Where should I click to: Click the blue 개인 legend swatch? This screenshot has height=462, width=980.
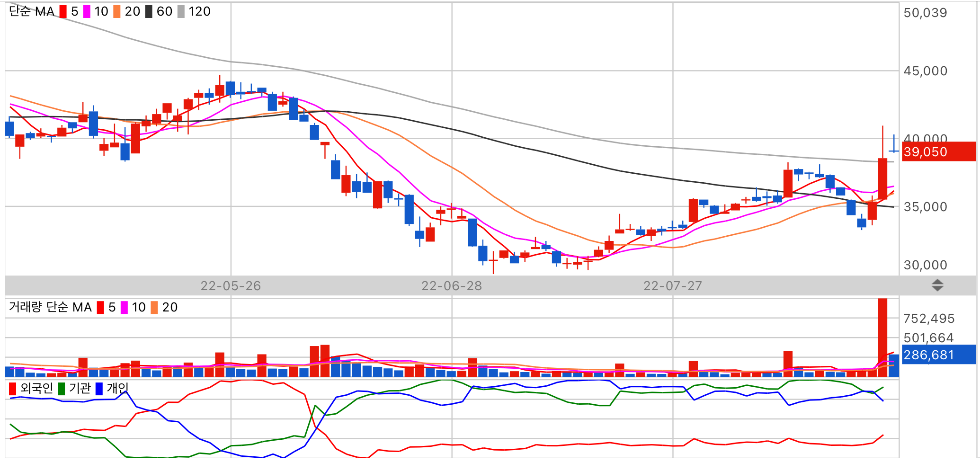point(99,389)
